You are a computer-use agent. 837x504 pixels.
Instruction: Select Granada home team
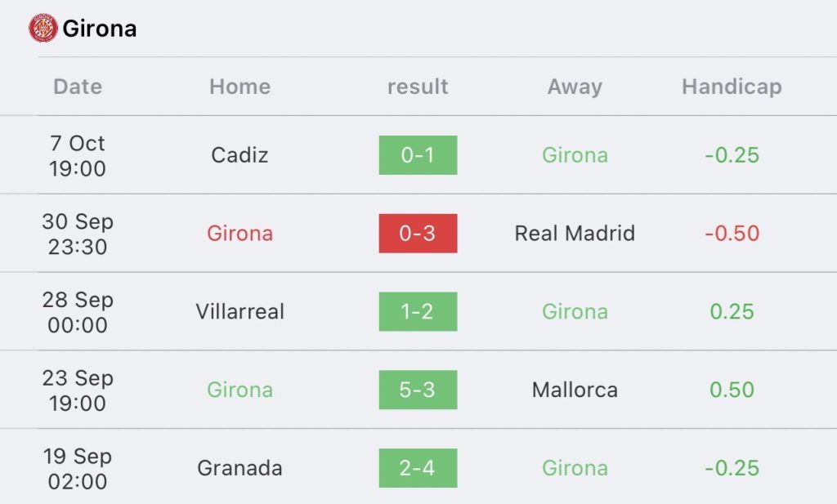tap(239, 468)
